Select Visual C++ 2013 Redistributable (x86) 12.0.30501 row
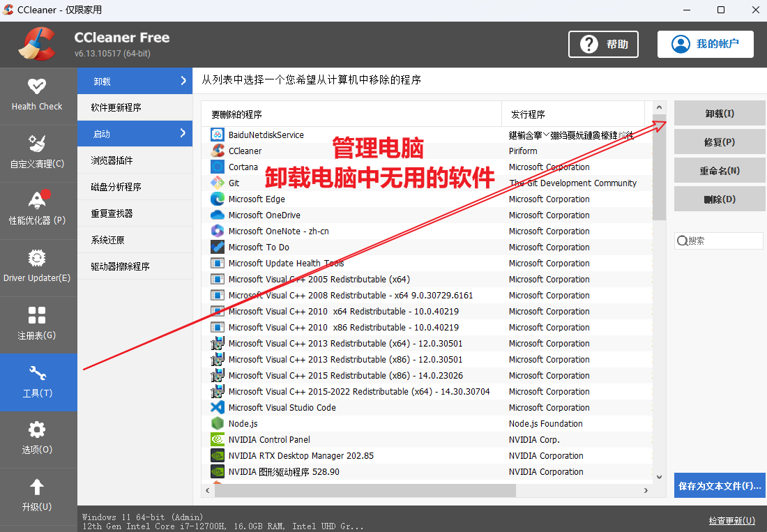 tap(427, 359)
